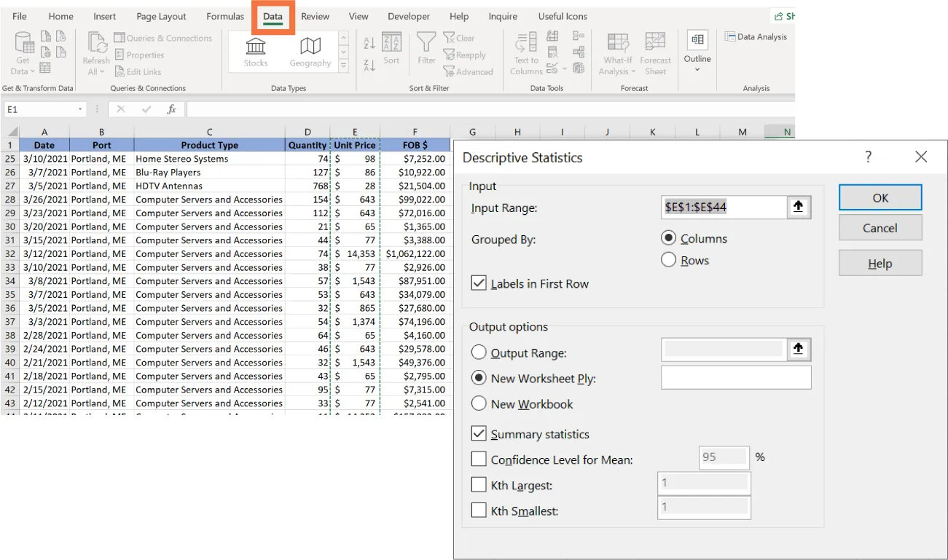
Task: Open the Data Analysis tool
Action: point(756,36)
